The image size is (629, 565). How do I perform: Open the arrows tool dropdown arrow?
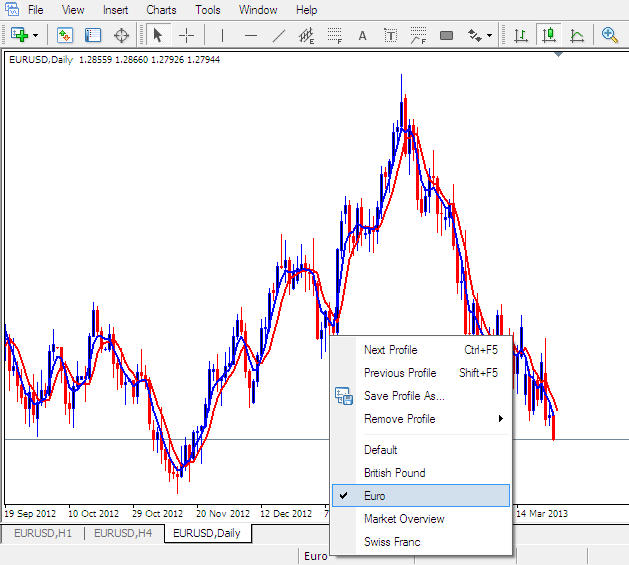pos(490,35)
